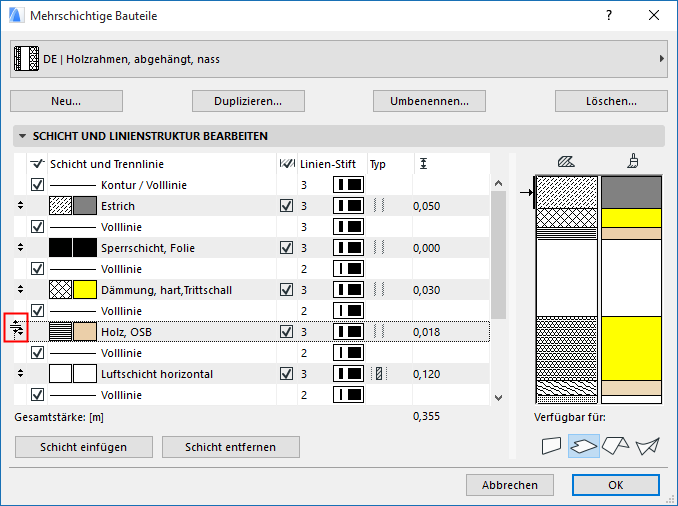Image resolution: width=678 pixels, height=506 pixels.
Task: Click the Help question mark in title bar
Action: point(609,16)
